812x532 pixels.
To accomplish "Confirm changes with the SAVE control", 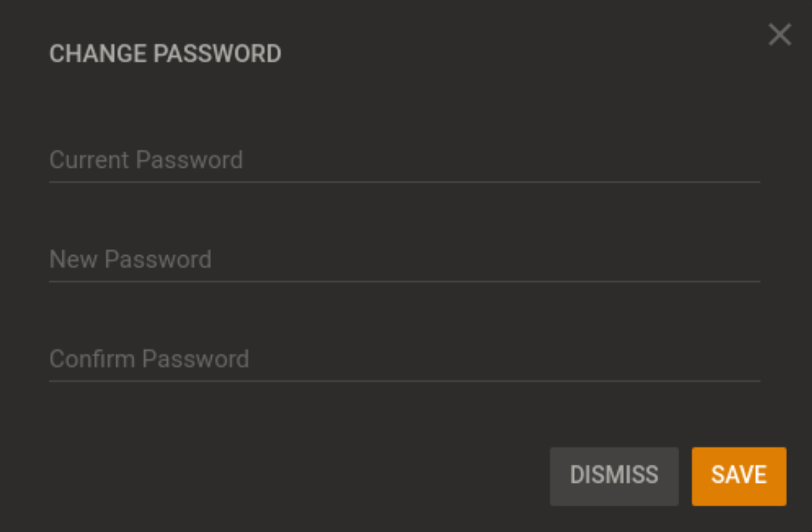I will click(x=738, y=475).
